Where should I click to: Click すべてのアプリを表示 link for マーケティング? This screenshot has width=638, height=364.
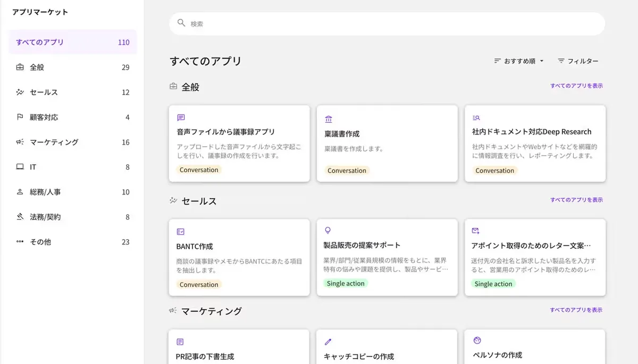point(576,310)
